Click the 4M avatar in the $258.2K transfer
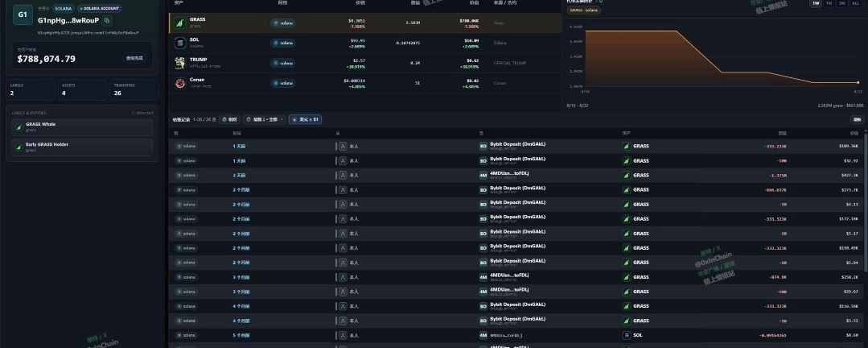The image size is (868, 348). point(483,277)
